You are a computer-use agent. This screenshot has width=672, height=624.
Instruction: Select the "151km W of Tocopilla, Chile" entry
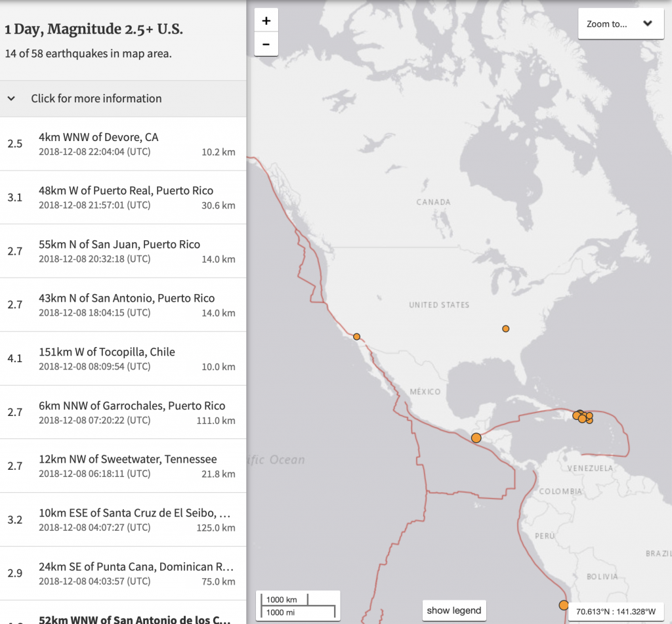pyautogui.click(x=123, y=358)
